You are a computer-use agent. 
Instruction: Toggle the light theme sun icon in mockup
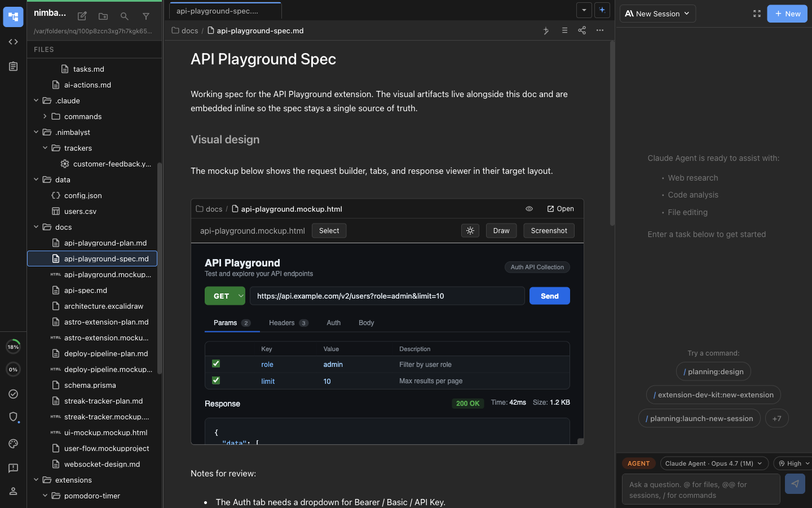point(470,231)
